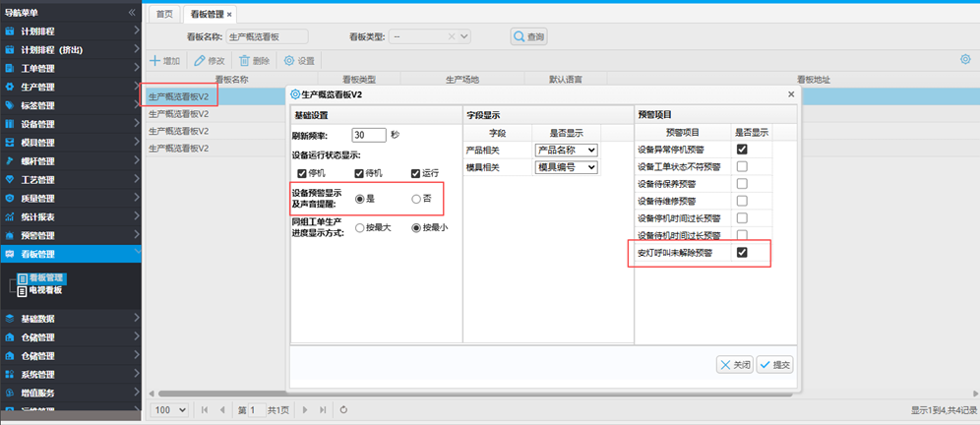This screenshot has width=980, height=425.
Task: Uncheck the 停机 status checkbox
Action: coord(302,175)
